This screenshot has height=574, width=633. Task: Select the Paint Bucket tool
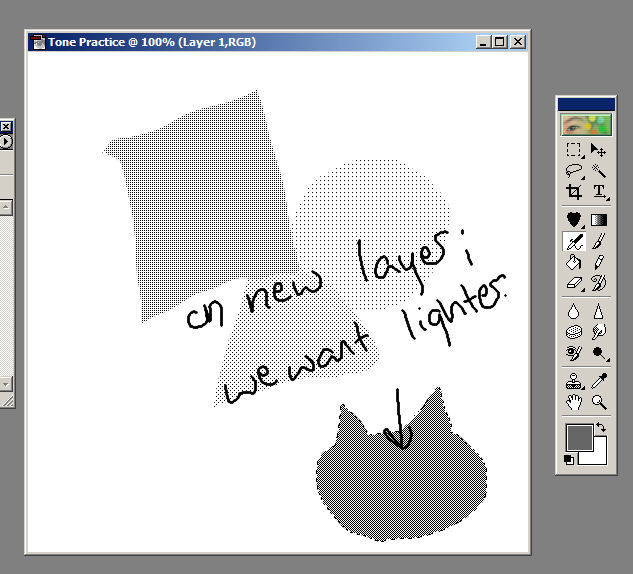click(x=574, y=262)
